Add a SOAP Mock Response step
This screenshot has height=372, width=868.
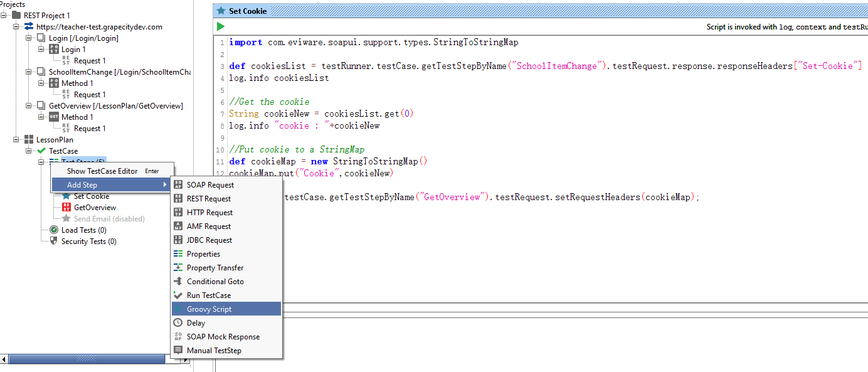point(226,337)
